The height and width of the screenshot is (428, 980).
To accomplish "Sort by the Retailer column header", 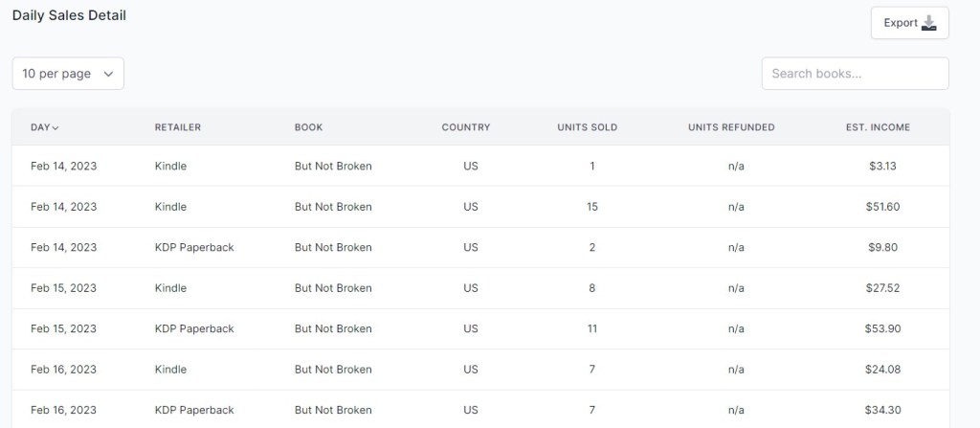I will (x=177, y=127).
